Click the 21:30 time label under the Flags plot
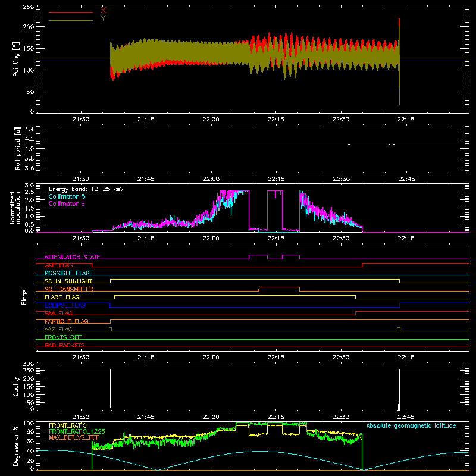The image size is (476, 476). [x=81, y=358]
